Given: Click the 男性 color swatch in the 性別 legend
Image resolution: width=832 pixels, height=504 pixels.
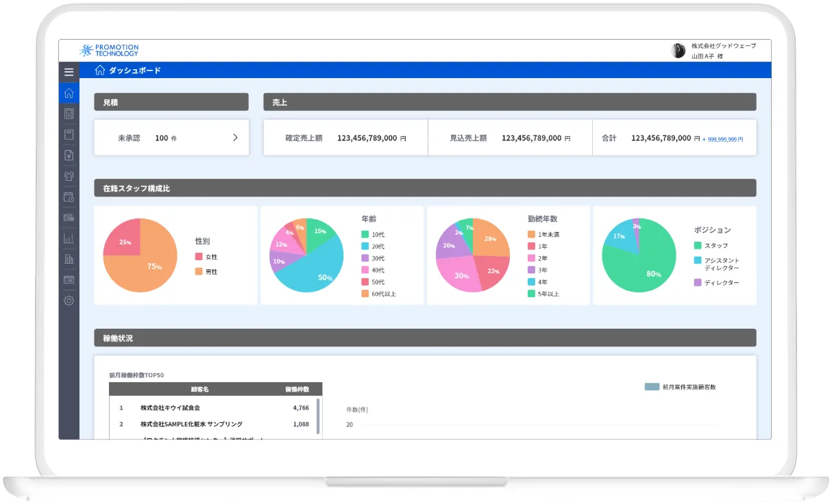Looking at the screenshot, I should pos(199,272).
